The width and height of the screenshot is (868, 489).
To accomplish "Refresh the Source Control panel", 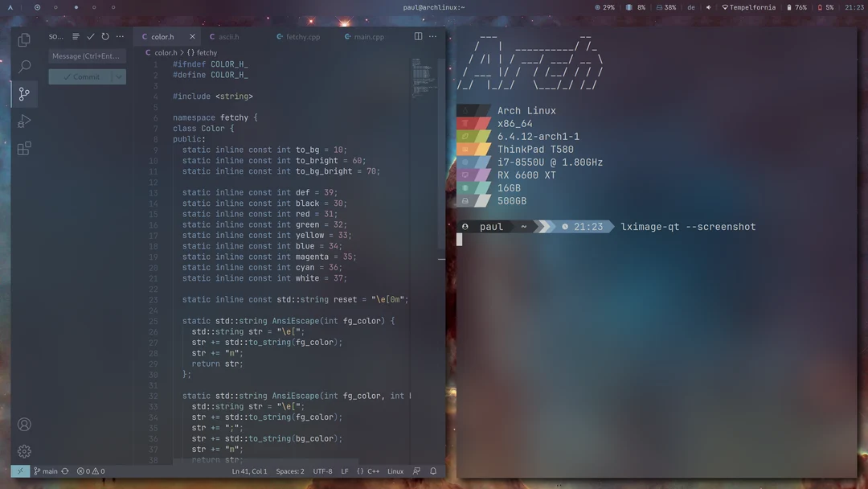I will click(105, 36).
